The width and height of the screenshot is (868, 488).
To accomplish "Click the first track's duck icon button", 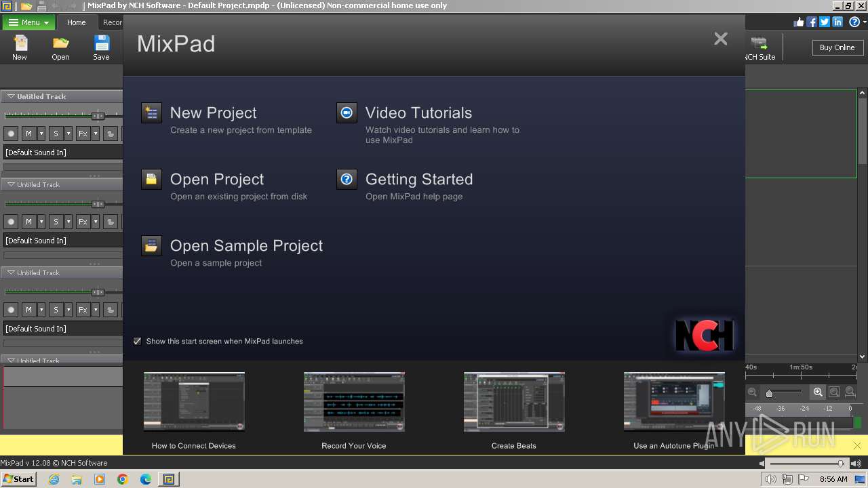I will click(111, 134).
